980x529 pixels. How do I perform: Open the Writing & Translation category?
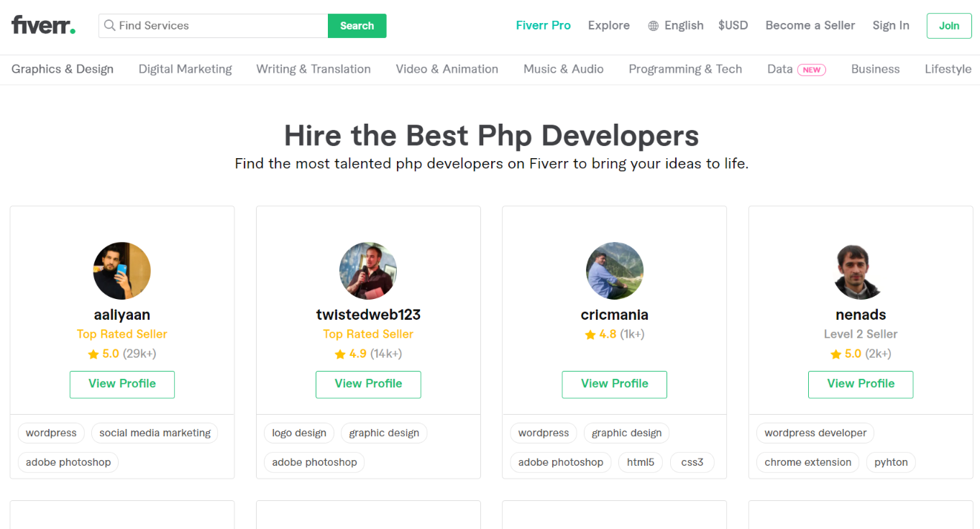[x=313, y=69]
